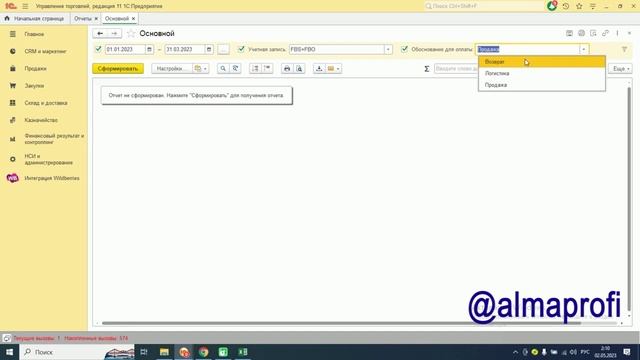
Task: Open Интеграция Wildberries section
Action: point(52,178)
